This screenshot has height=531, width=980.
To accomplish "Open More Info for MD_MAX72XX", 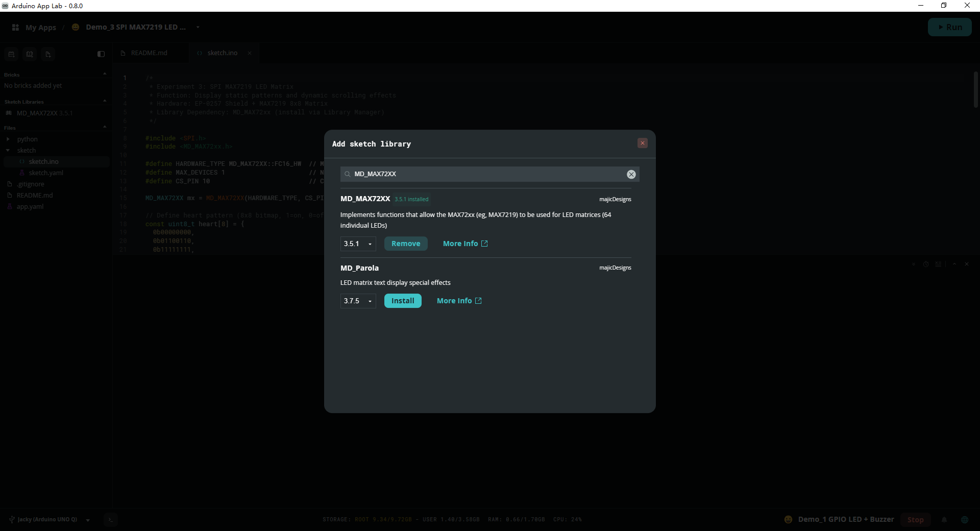I will pyautogui.click(x=465, y=244).
